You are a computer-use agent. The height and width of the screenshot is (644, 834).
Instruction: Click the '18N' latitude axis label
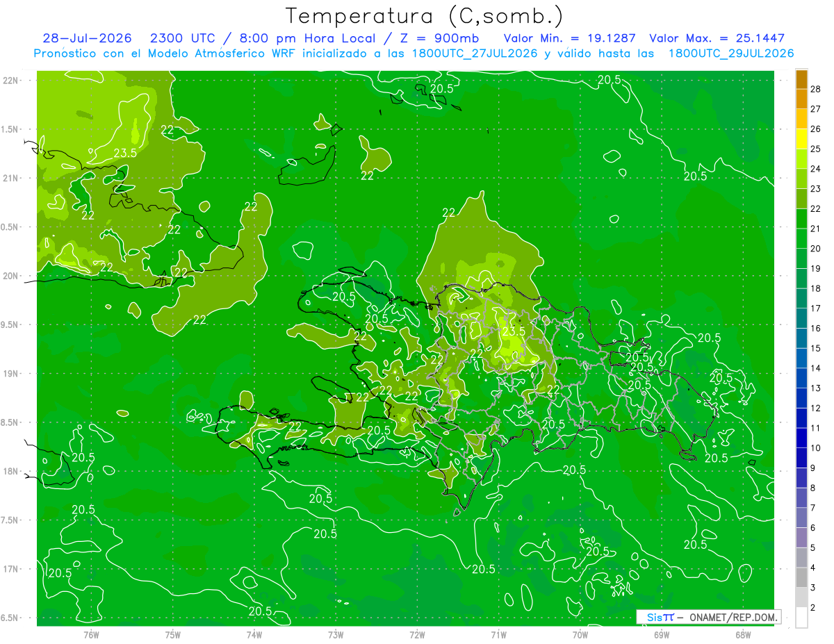(12, 471)
